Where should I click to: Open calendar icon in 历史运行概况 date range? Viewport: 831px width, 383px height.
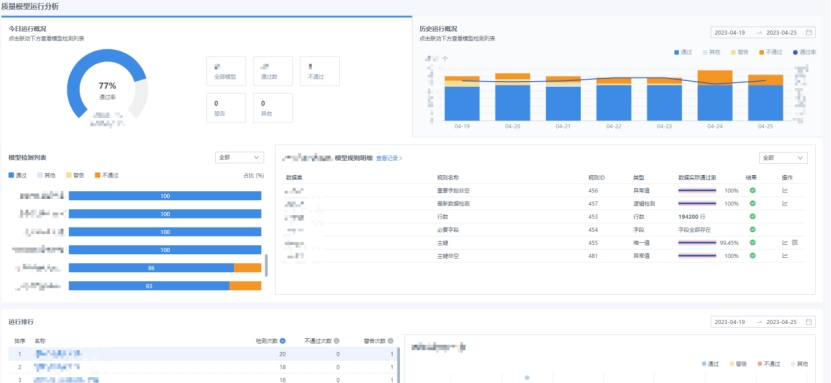pyautogui.click(x=809, y=32)
